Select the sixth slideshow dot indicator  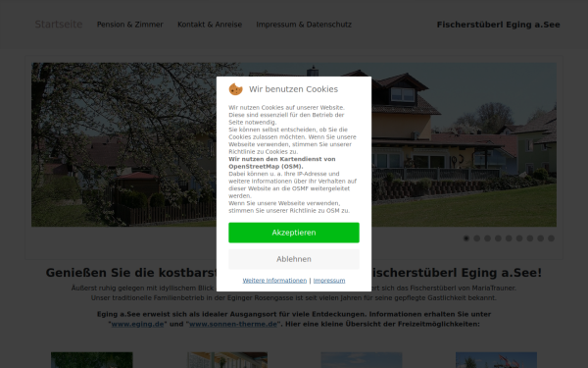[x=519, y=238]
